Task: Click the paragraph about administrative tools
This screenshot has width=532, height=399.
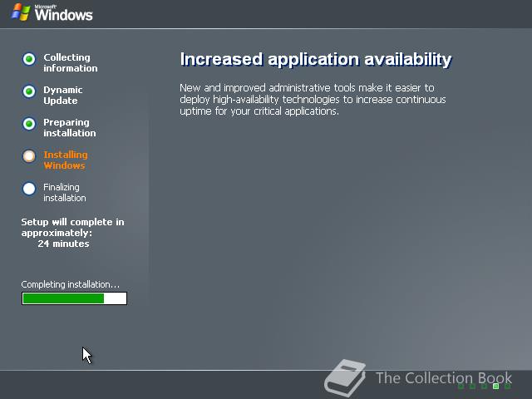Action: 313,100
